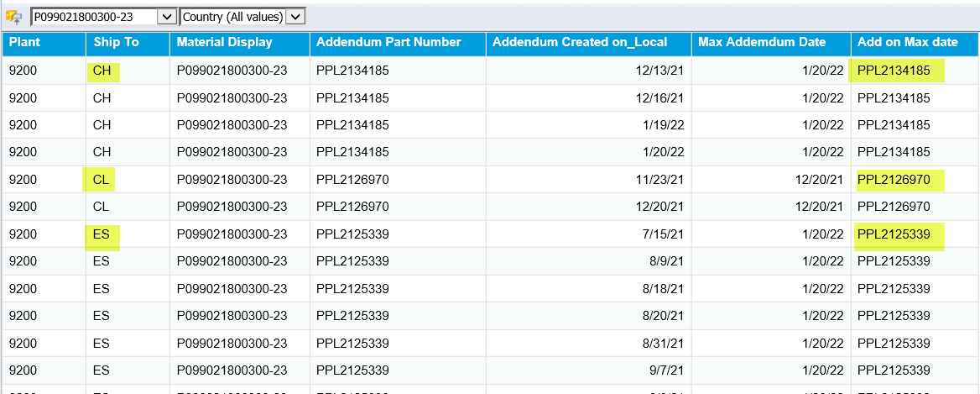Click highlighted PPL2134185 in Add on Max date
The image size is (980, 394).
[x=895, y=71]
